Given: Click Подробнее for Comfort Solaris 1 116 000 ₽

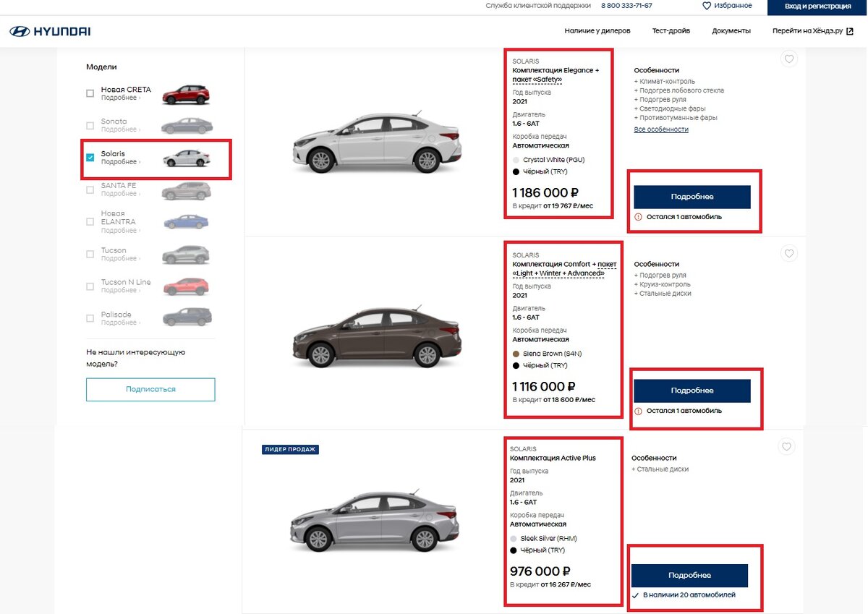Looking at the screenshot, I should click(692, 391).
